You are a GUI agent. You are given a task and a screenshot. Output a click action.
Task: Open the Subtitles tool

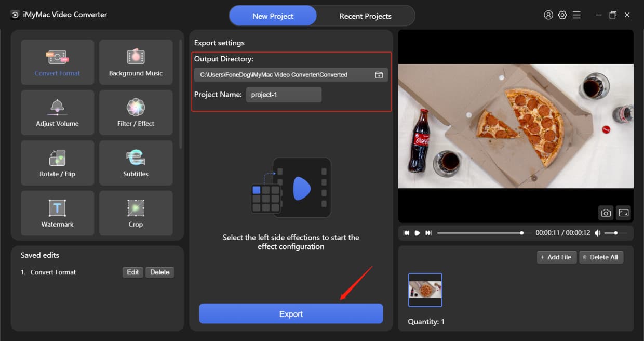coord(136,163)
